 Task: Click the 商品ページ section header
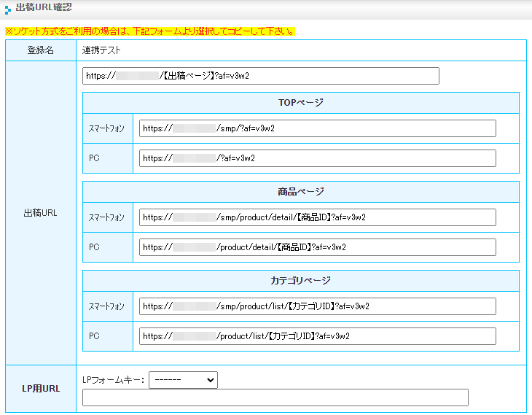pyautogui.click(x=300, y=192)
